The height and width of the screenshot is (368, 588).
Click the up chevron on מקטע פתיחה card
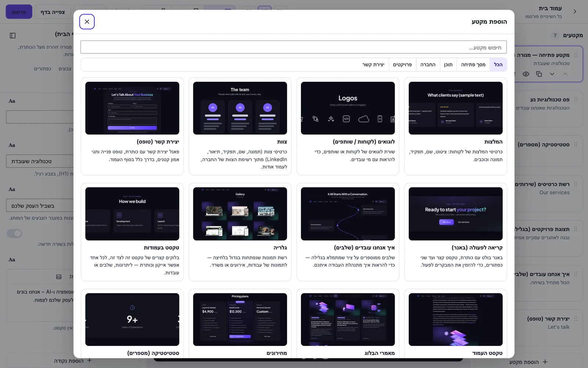coord(565,74)
